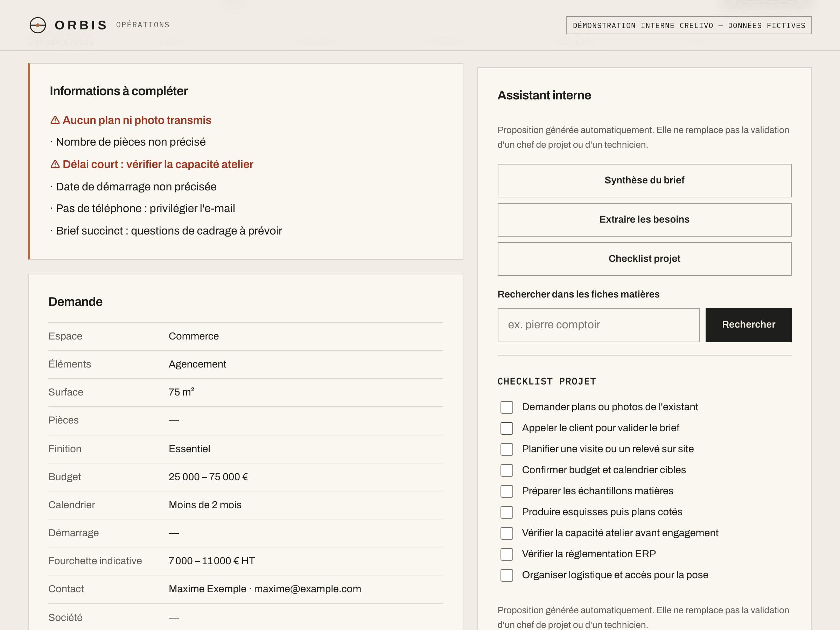The width and height of the screenshot is (840, 630).
Task: Click the 'Commerce' value in Espace row
Action: coord(194,336)
